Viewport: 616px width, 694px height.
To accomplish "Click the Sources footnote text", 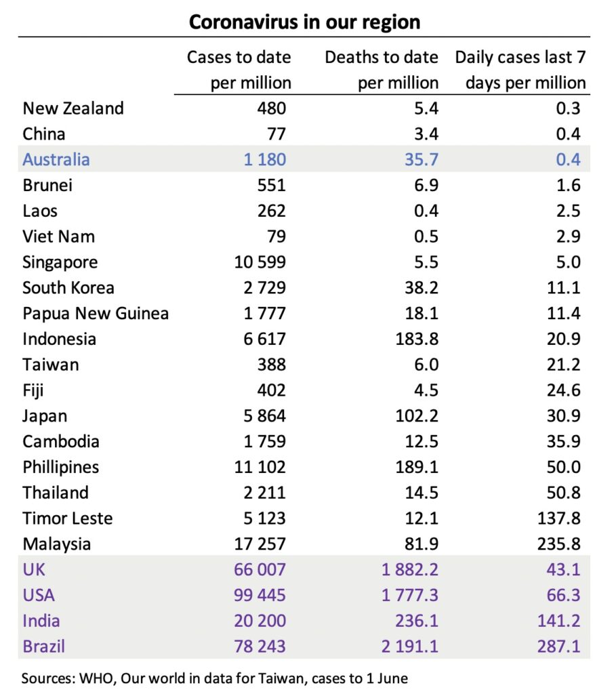I will (x=215, y=678).
